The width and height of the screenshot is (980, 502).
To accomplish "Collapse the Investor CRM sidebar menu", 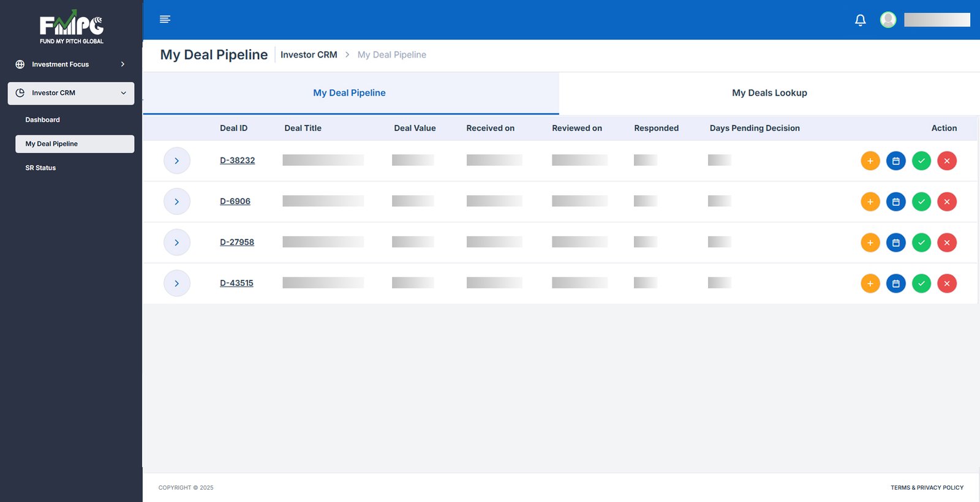I will (71, 93).
